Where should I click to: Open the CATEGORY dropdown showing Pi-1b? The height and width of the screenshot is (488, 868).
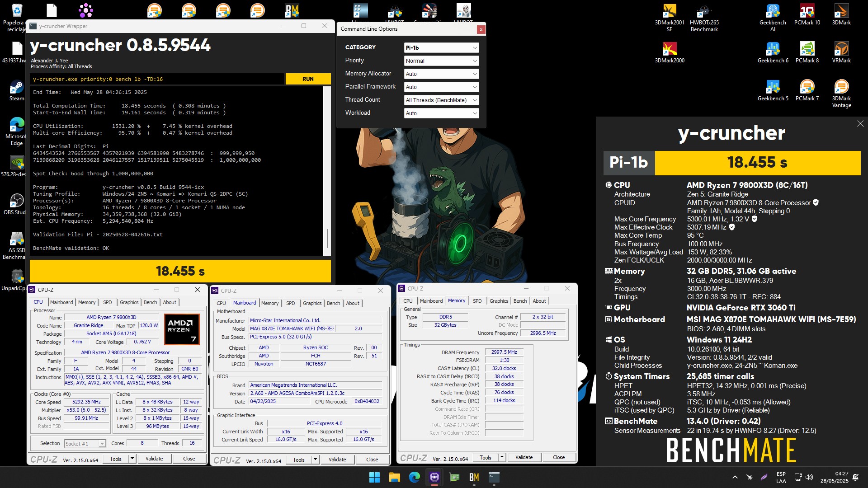(441, 47)
